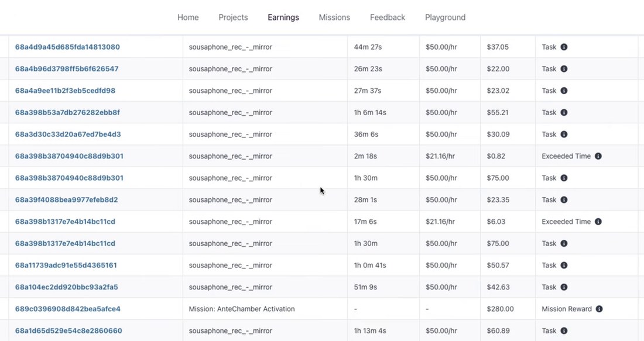644x341 pixels.
Task: Switch to the Missions page
Action: [334, 17]
